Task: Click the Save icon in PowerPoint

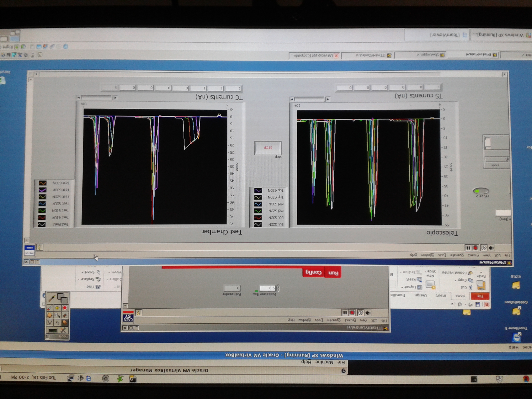Action: coord(478,304)
